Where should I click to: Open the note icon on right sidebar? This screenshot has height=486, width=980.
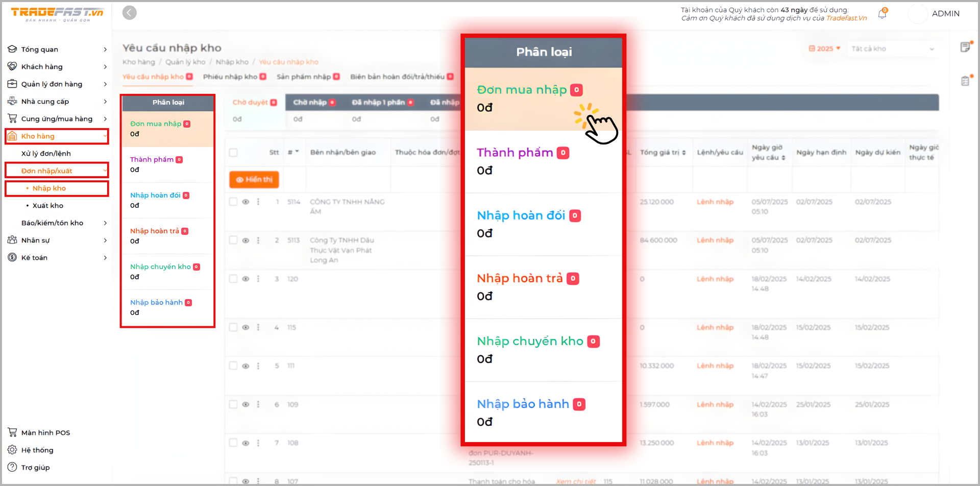coord(965,47)
